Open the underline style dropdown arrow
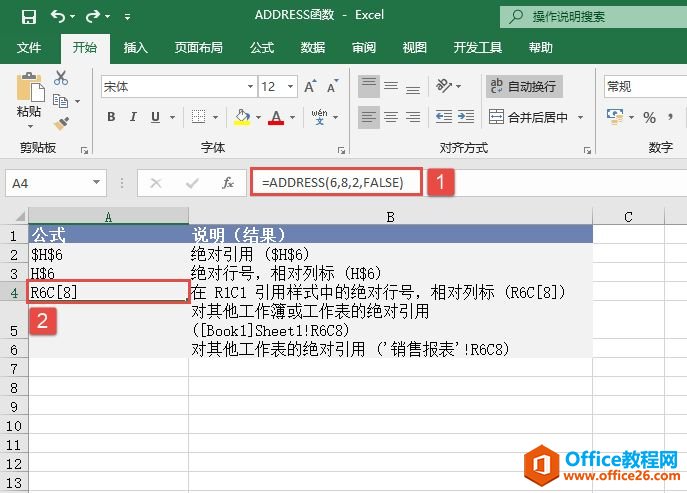Viewport: 687px width, 493px height. (x=172, y=117)
